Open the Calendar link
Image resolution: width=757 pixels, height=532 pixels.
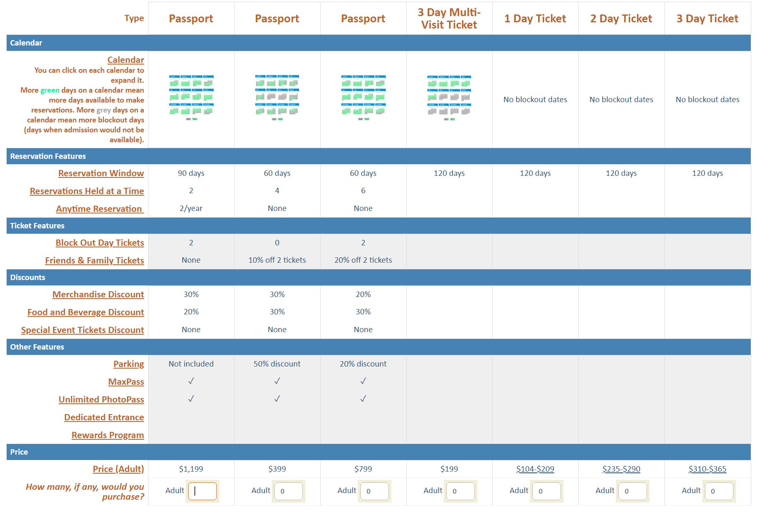(126, 60)
